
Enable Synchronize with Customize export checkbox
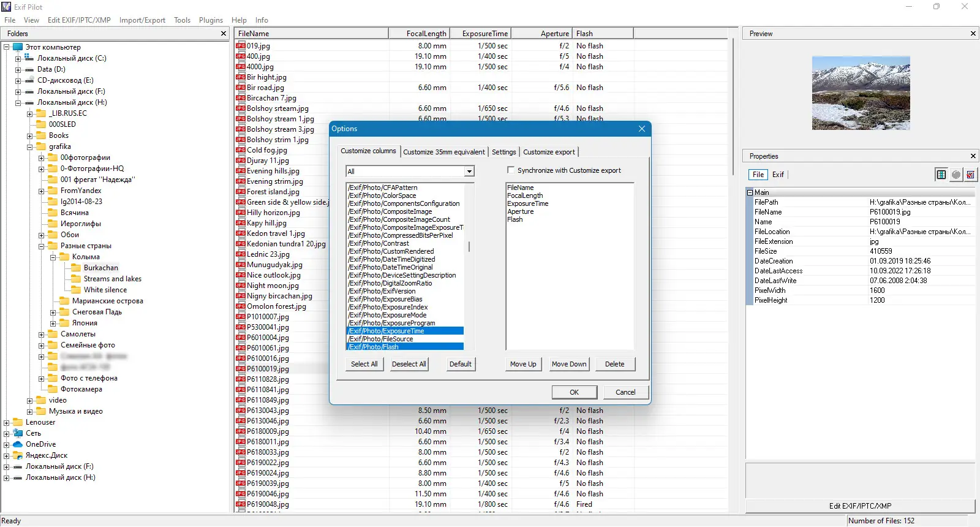click(x=511, y=170)
